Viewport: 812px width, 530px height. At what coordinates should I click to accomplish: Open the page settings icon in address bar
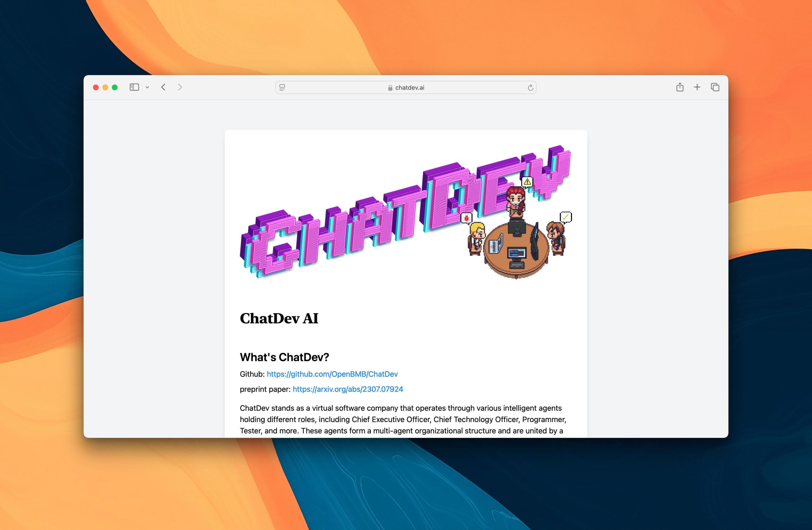pyautogui.click(x=282, y=87)
